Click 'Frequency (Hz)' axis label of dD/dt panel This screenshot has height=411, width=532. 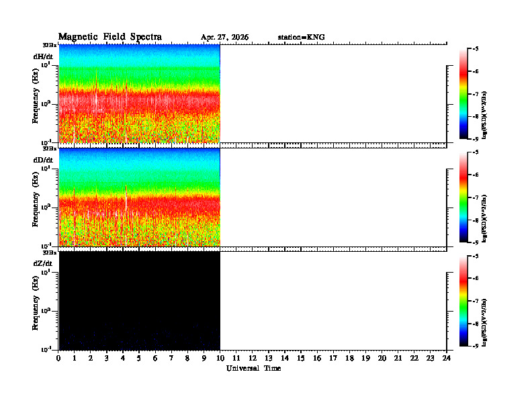point(36,199)
